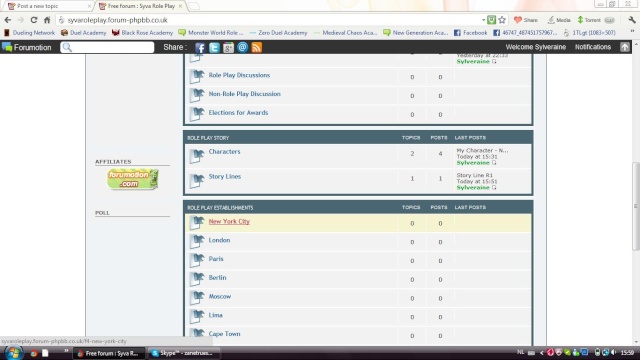Share forum via Twitter icon
The height and width of the screenshot is (360, 640).
point(214,48)
